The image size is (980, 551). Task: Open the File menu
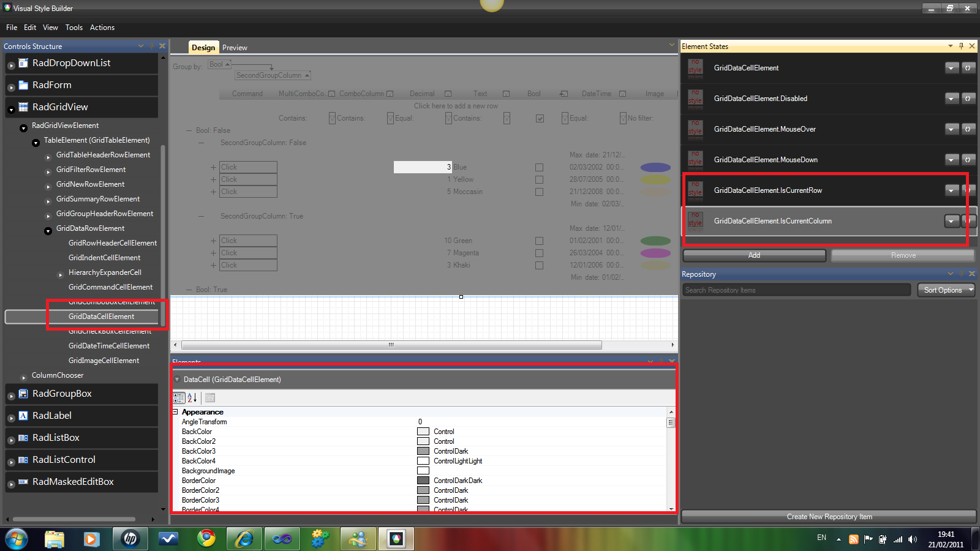point(12,28)
